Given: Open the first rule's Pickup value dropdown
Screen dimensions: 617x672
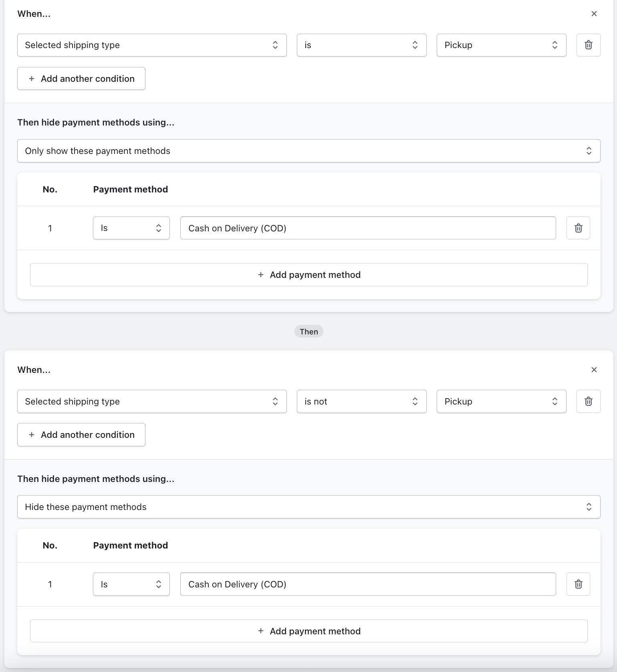Looking at the screenshot, I should click(x=501, y=45).
